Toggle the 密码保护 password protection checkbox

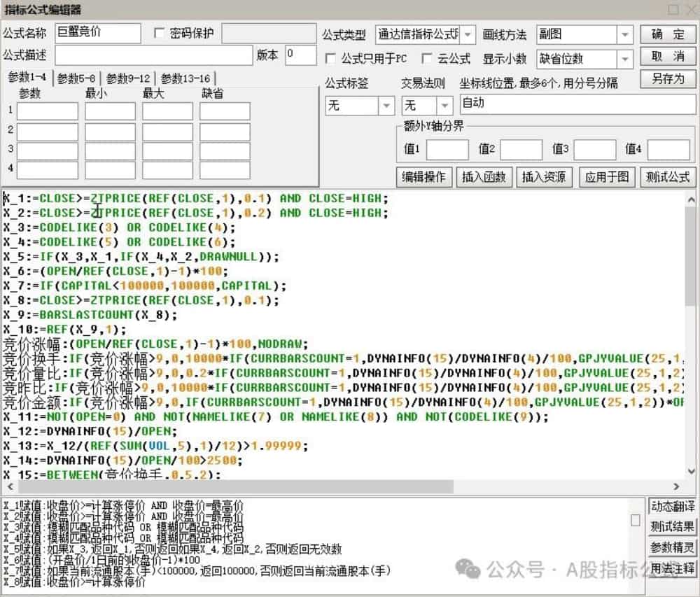(x=159, y=33)
